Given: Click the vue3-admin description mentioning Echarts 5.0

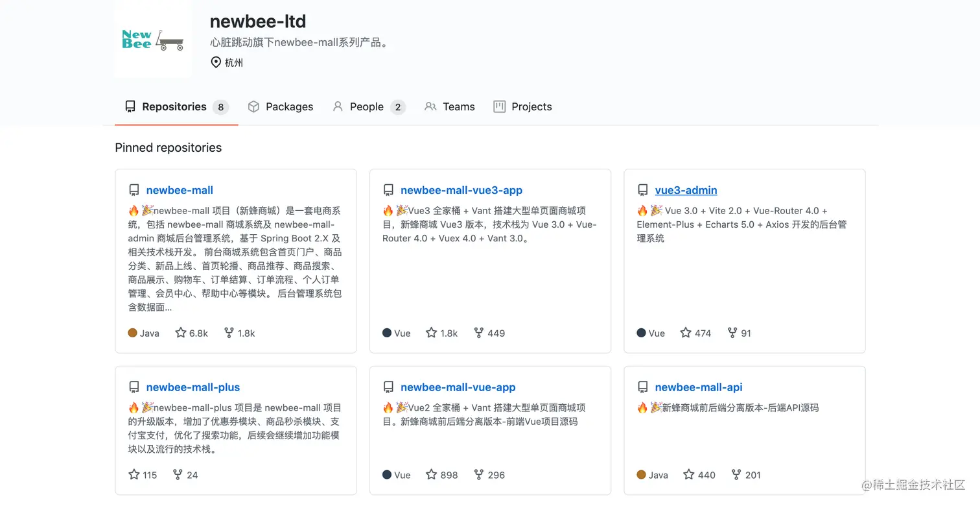Looking at the screenshot, I should click(741, 224).
